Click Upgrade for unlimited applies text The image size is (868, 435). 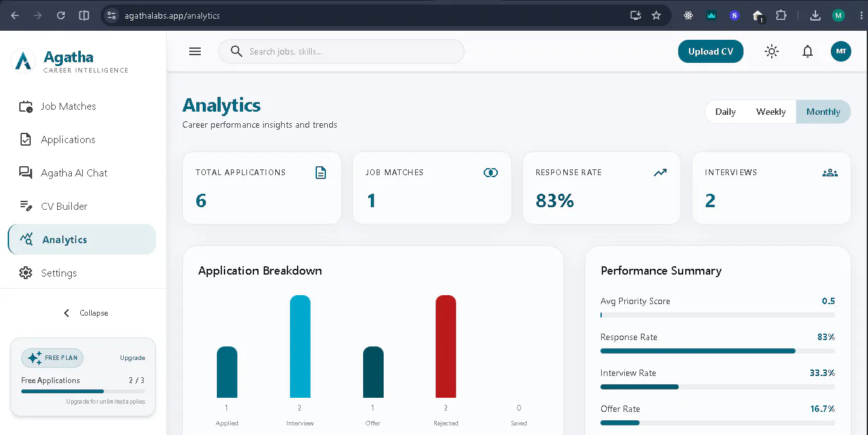click(106, 402)
